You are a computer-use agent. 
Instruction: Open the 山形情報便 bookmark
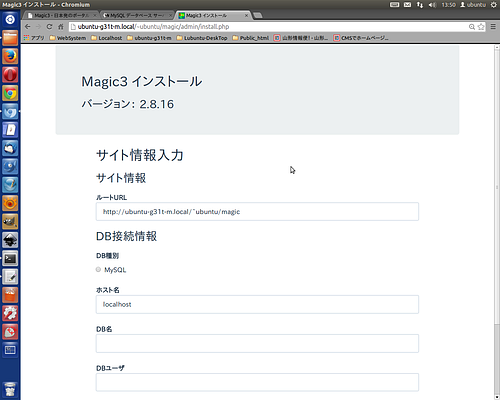coord(301,38)
